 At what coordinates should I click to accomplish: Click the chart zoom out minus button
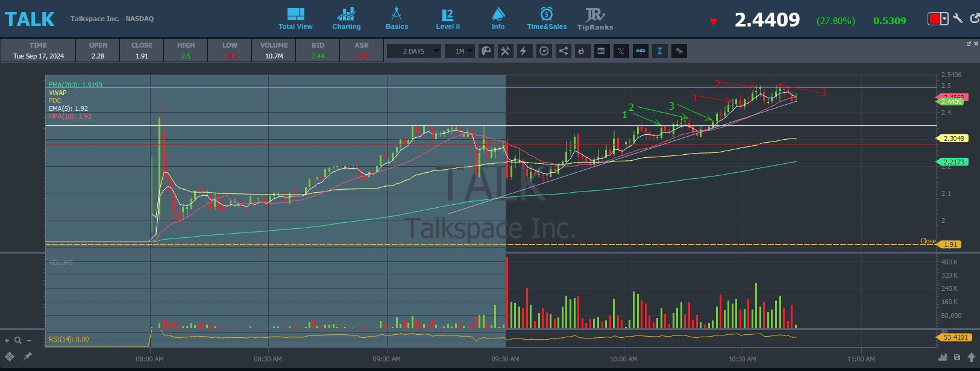tap(29, 340)
